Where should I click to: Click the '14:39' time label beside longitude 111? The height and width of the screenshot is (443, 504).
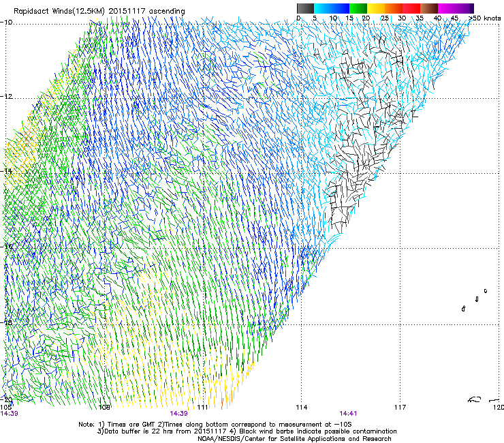(178, 414)
